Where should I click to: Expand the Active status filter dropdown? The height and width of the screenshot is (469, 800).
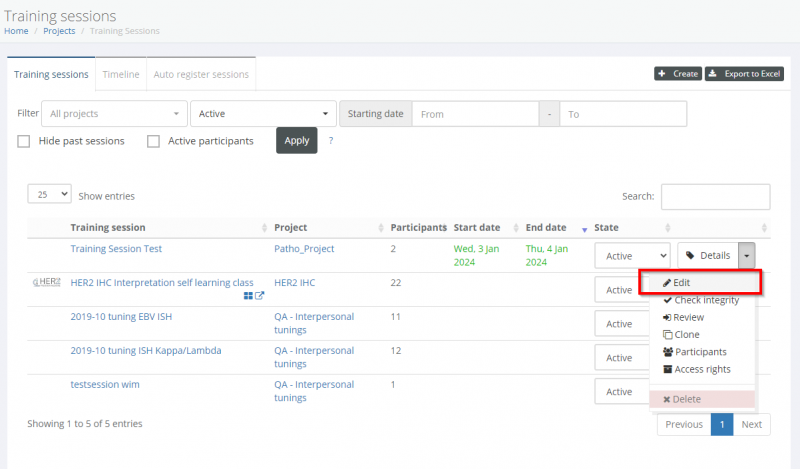[x=264, y=114]
